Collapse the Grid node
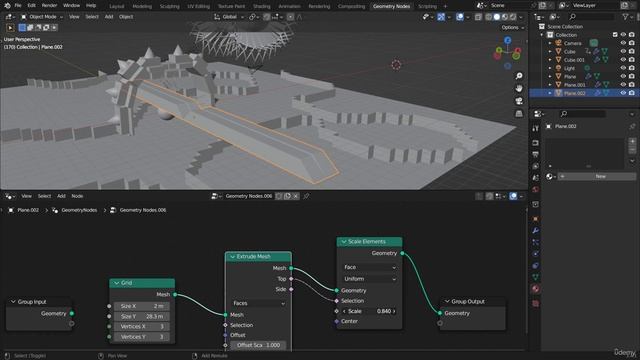The image size is (640, 360). [117, 283]
